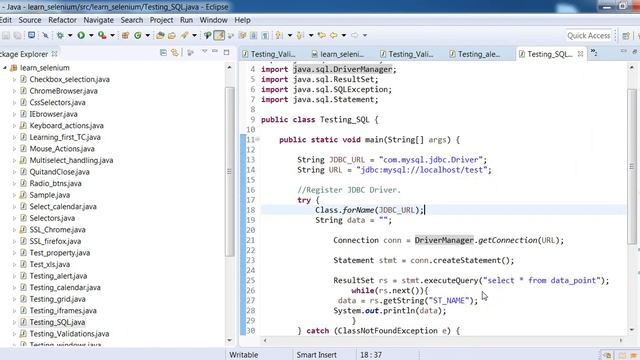
Task: Click the Package Explorer vertical scrollbar thumb
Action: [x=229, y=171]
